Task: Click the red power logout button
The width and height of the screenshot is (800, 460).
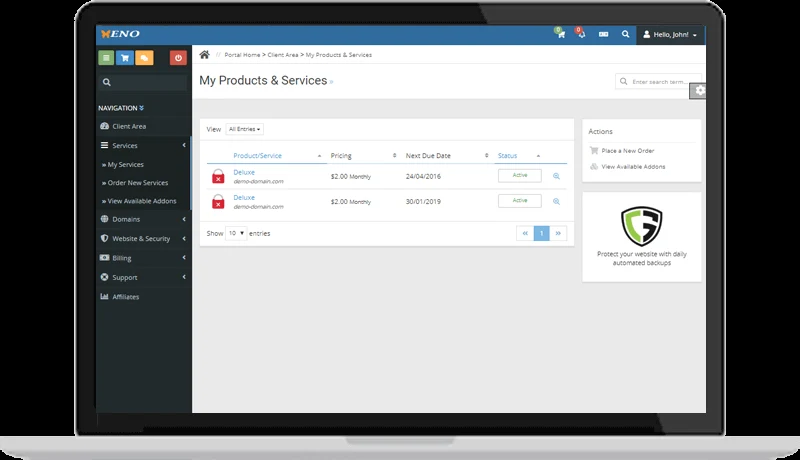Action: (178, 58)
